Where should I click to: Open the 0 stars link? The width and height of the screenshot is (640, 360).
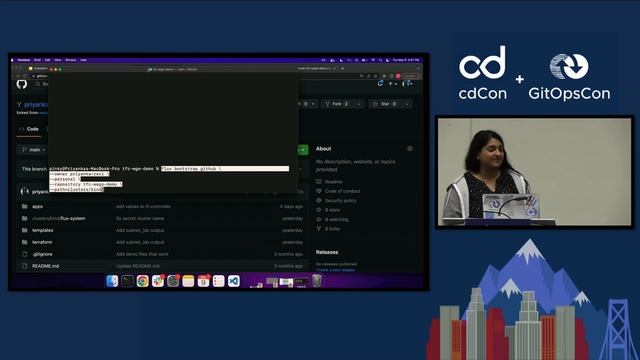(332, 210)
